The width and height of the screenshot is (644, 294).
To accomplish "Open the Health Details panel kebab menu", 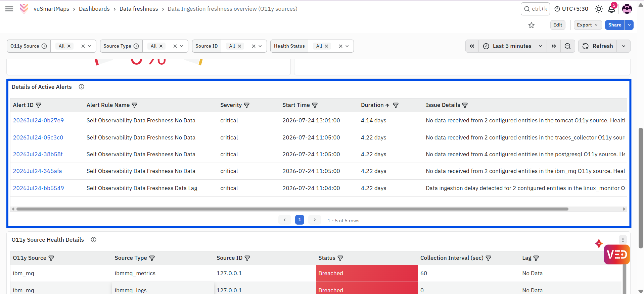I will coord(623,240).
